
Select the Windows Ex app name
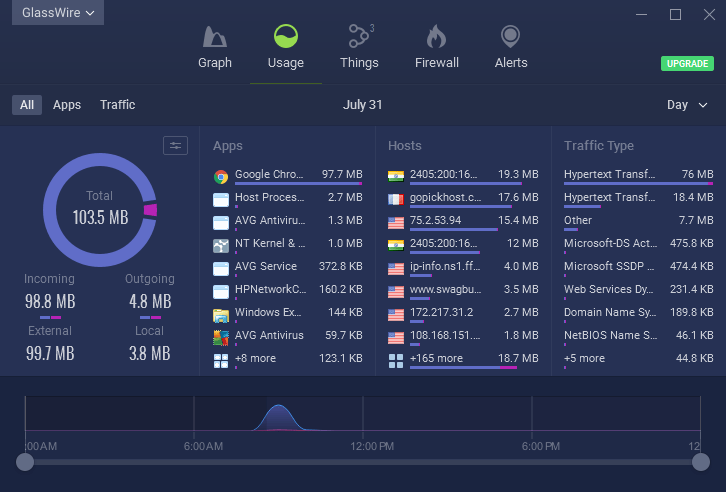click(x=268, y=312)
